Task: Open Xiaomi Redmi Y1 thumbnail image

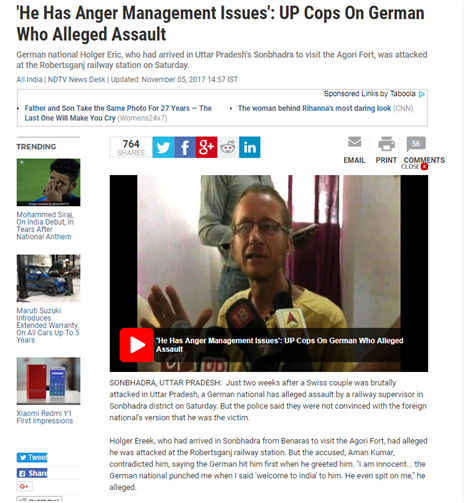Action: 48,381
